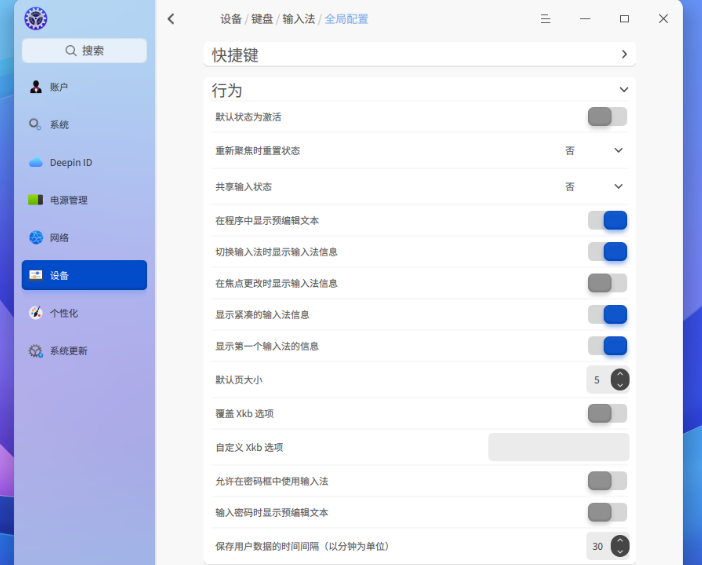Click the 自定义 Xkb 选项 text field
This screenshot has width=702, height=565.
559,447
